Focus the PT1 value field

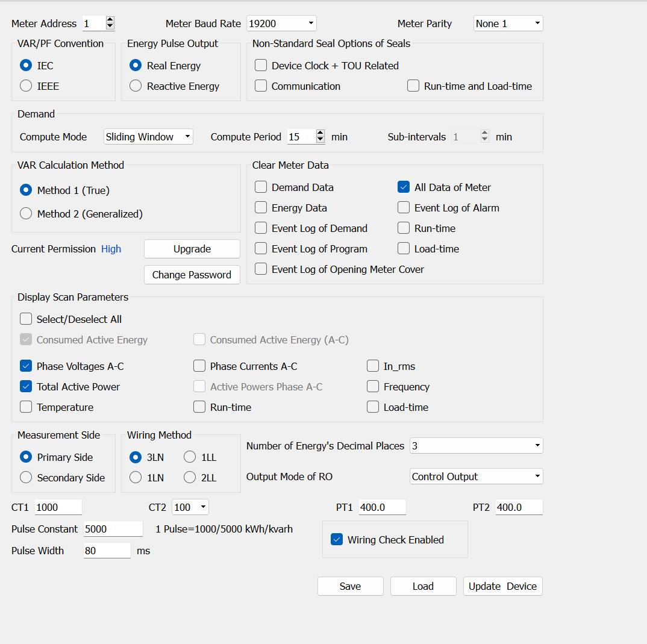tap(383, 507)
